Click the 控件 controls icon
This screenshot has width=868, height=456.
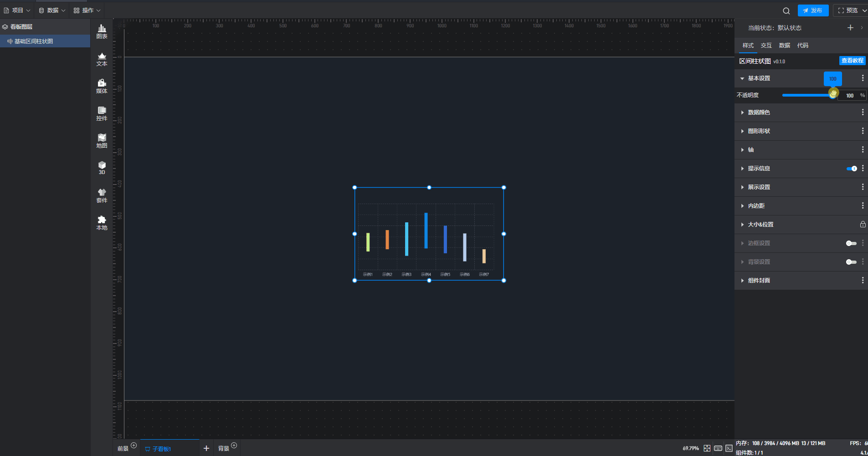pyautogui.click(x=102, y=113)
